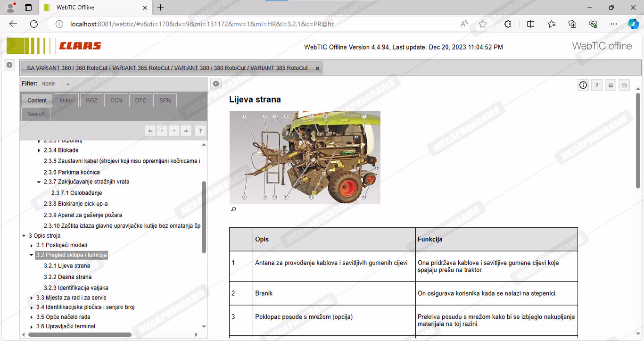Collapse the 3.2 Pregled sklopa i funkcija node
The image size is (644, 341).
click(x=32, y=255)
